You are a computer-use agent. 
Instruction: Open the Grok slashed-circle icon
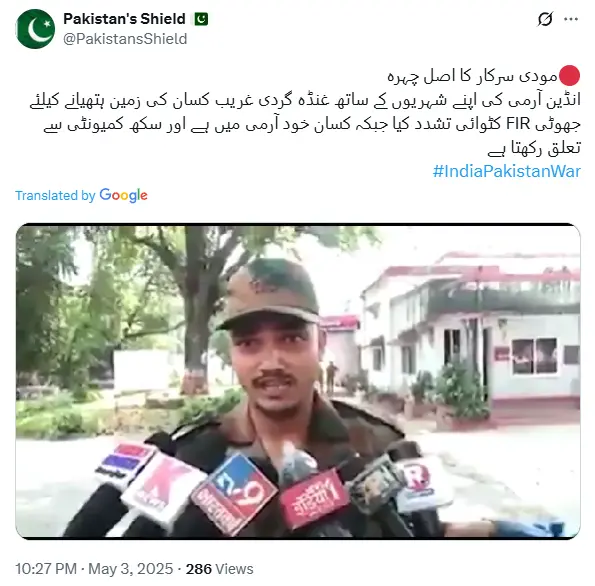click(545, 19)
